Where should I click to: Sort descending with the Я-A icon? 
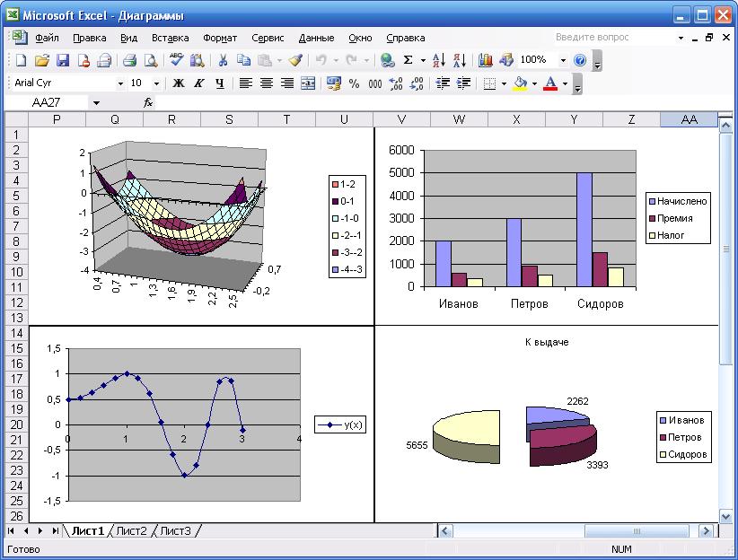(460, 60)
